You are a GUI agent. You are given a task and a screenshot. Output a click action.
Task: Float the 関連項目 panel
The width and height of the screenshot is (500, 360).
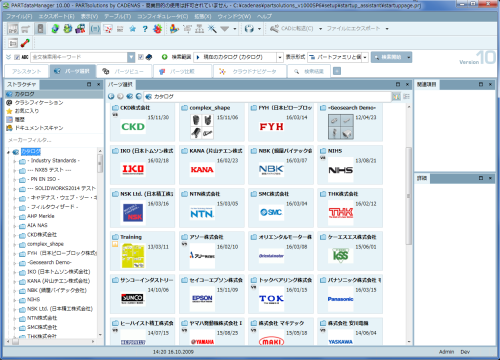click(x=481, y=84)
